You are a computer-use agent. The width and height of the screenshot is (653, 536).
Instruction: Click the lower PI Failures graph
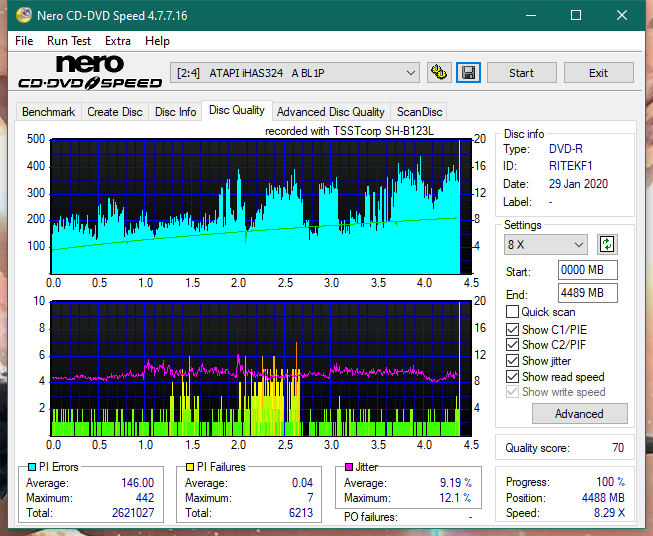(x=261, y=368)
